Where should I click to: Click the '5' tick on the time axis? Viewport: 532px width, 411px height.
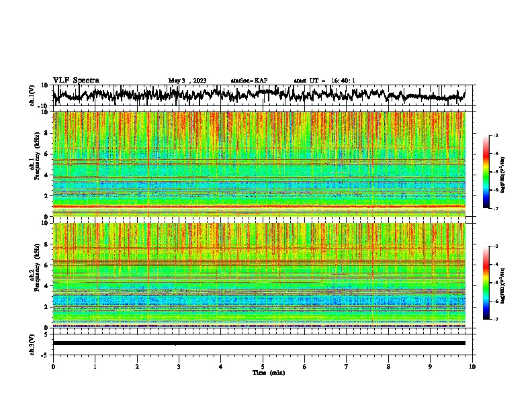click(x=263, y=367)
